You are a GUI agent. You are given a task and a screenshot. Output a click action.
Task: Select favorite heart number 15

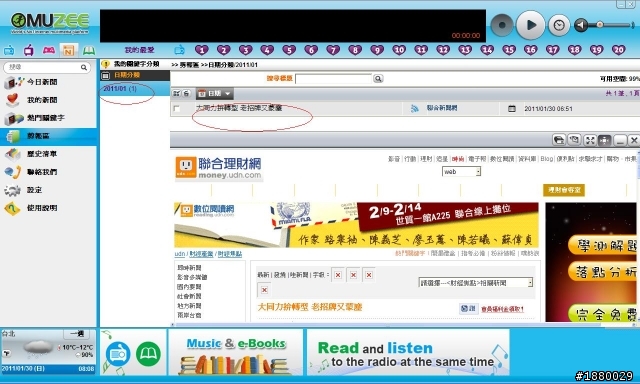(x=509, y=50)
